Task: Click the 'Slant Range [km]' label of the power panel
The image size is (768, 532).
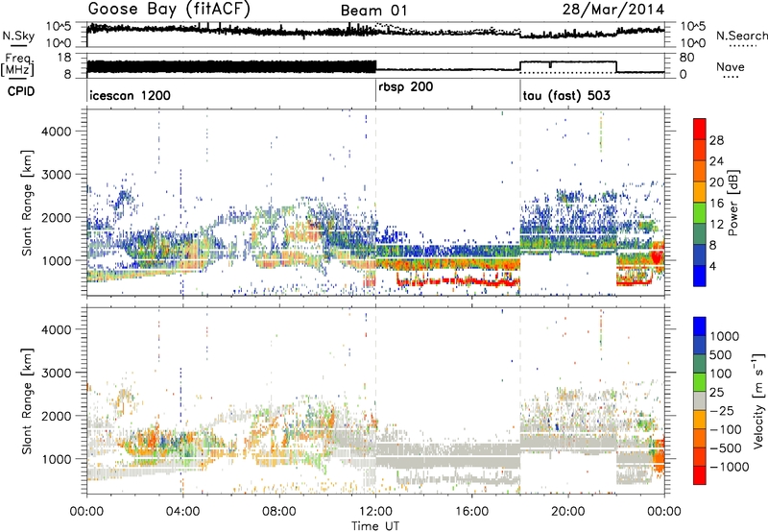Action: (x=26, y=203)
